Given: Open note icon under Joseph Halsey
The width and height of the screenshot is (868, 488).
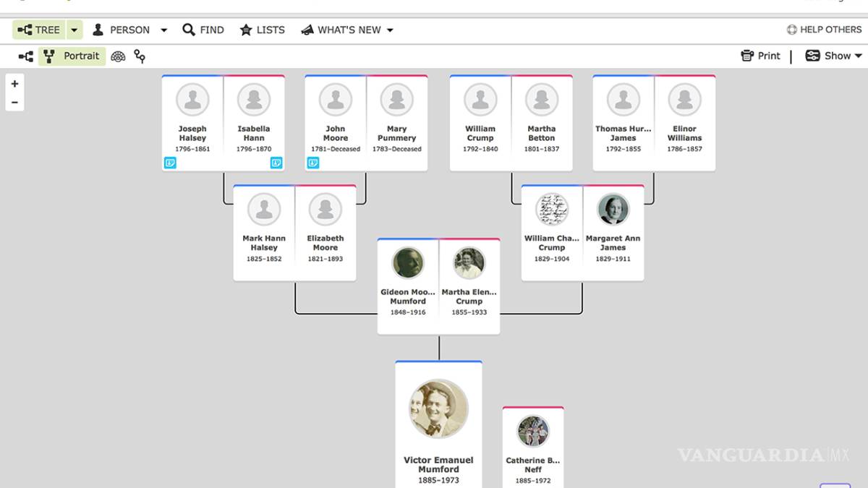Looking at the screenshot, I should [170, 163].
